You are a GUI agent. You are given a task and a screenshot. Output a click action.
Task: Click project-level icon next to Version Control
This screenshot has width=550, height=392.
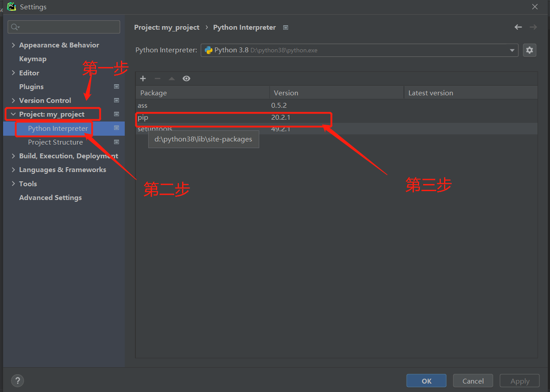coord(116,100)
